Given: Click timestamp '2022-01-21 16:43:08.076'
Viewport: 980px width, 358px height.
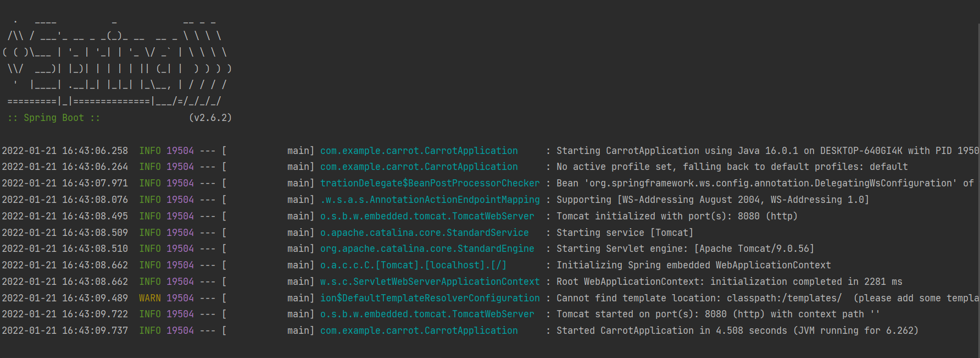Looking at the screenshot, I should click(x=65, y=200).
